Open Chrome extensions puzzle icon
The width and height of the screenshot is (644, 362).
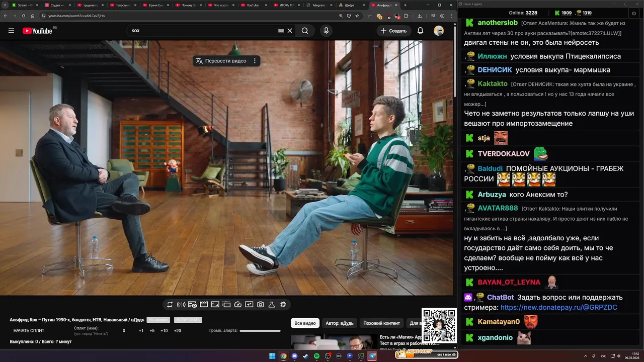click(406, 16)
